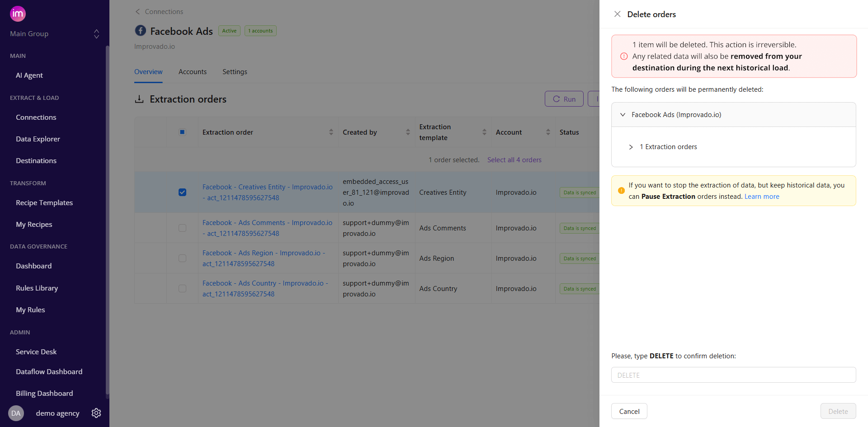Click the Run refresh icon
Screen dimensions: 868x427
[557, 99]
